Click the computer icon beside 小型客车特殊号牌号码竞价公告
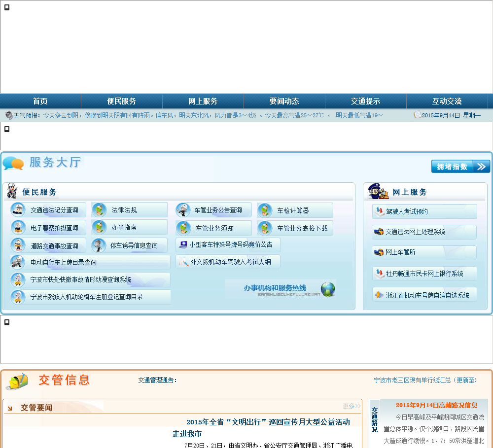This screenshot has height=448, width=493. tap(183, 244)
